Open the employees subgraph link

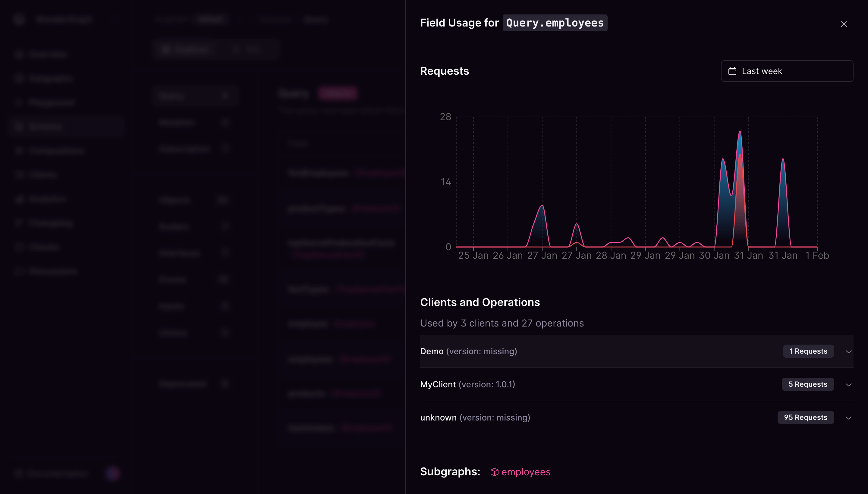(526, 472)
